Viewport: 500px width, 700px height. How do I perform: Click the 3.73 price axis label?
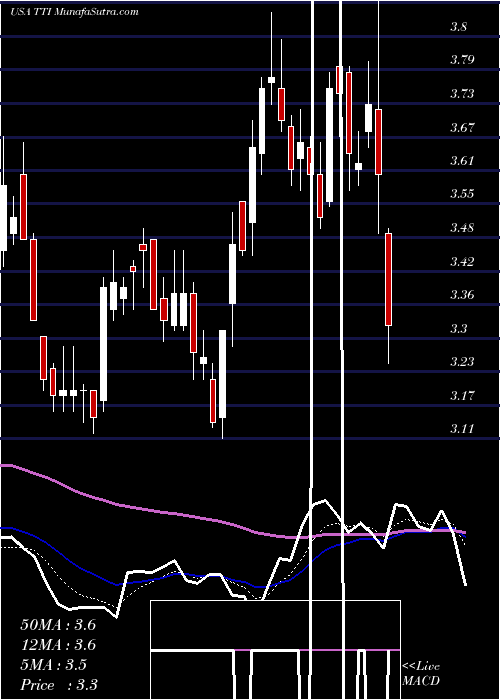coord(462,94)
